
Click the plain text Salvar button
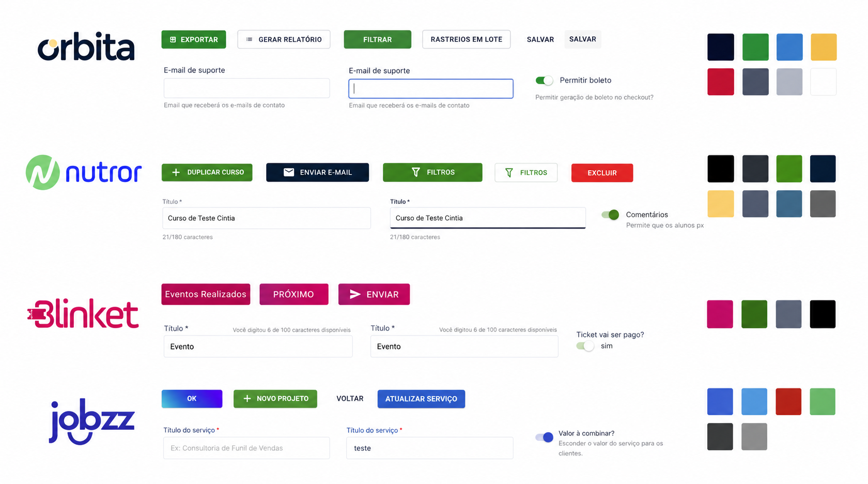coord(540,39)
